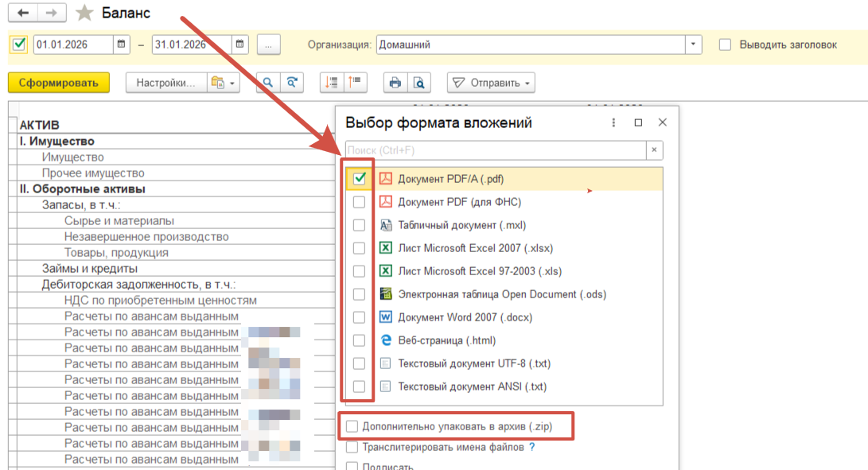Click the favorites star next to Баланс
Image resolution: width=868 pixels, height=470 pixels.
point(83,14)
